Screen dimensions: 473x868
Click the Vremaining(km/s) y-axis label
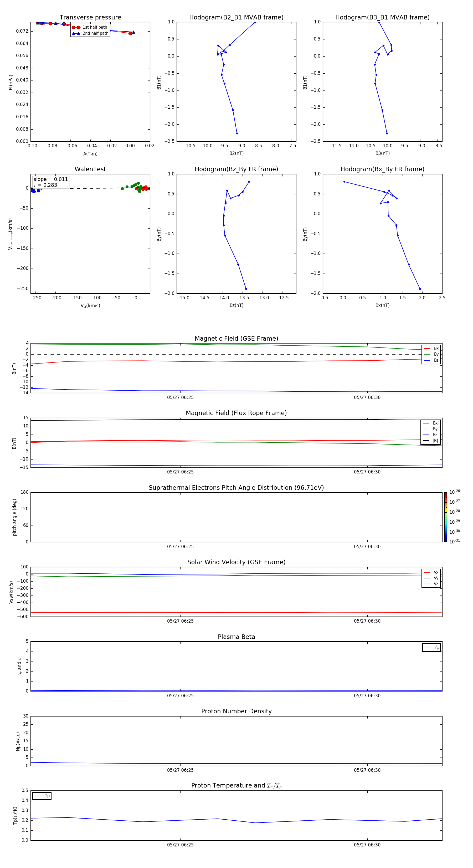[x=11, y=234]
